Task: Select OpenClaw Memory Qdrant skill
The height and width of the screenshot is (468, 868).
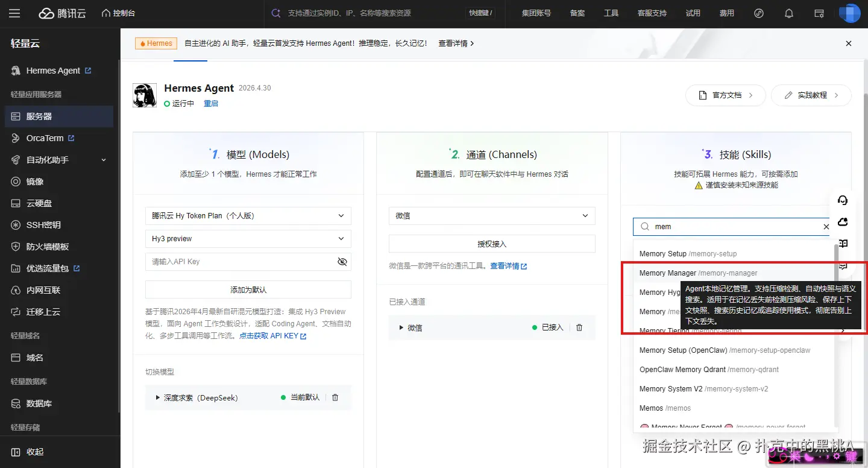Action: coord(734,370)
